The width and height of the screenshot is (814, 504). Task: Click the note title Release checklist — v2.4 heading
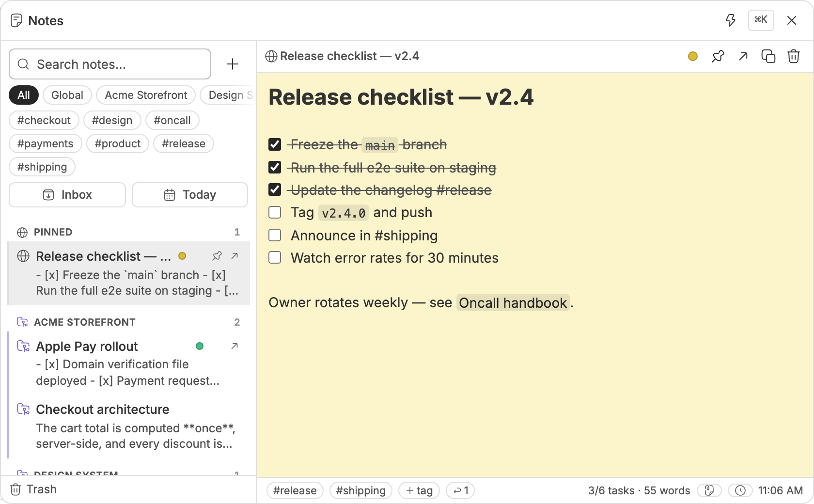(401, 97)
